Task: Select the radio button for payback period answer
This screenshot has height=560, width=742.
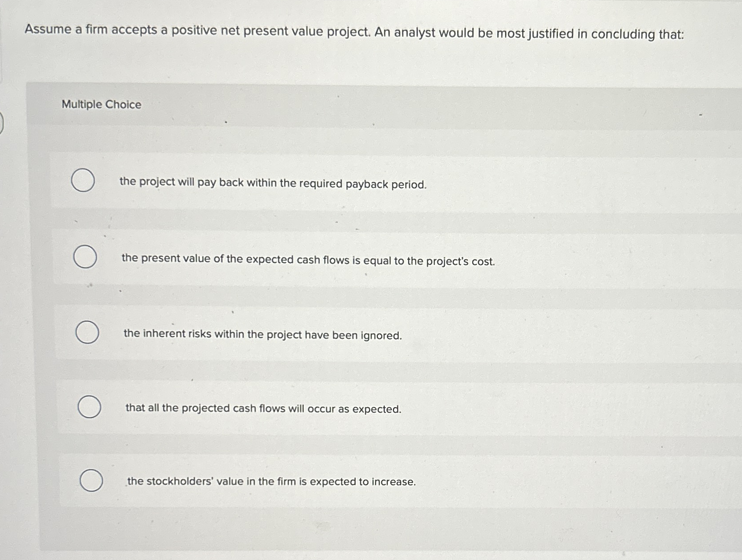Action: (83, 180)
